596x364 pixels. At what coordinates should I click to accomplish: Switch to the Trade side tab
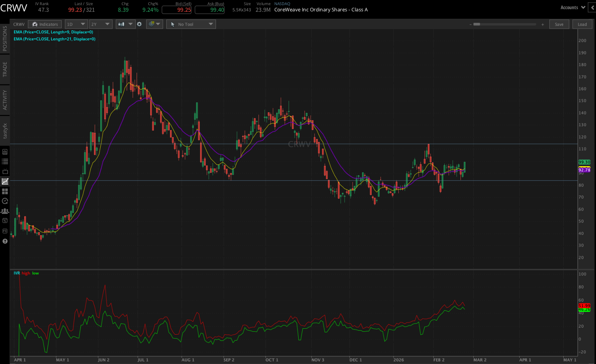click(5, 69)
